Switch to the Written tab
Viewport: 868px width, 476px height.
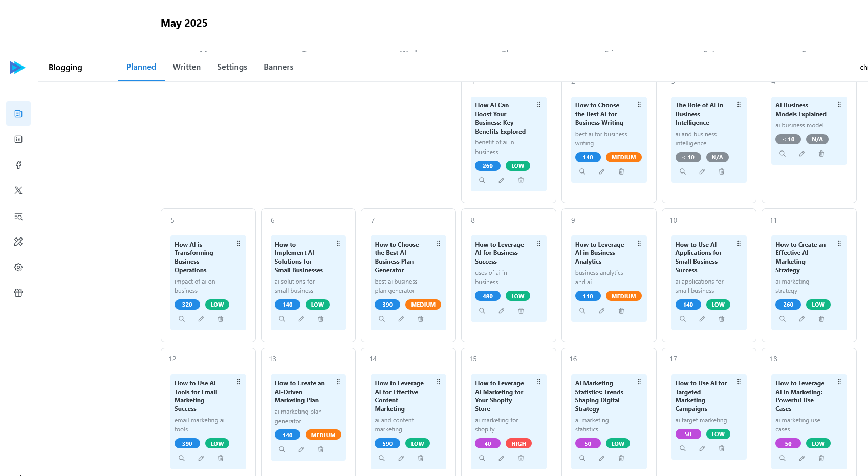point(187,67)
